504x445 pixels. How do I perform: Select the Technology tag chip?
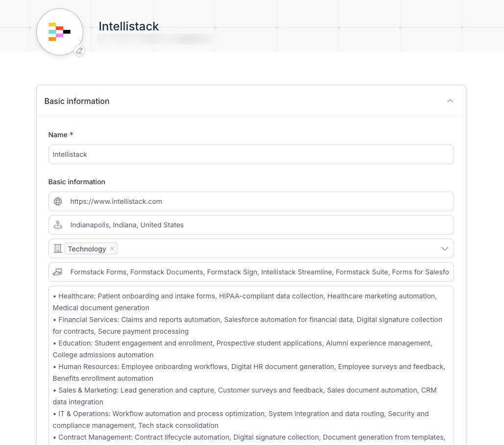click(x=87, y=249)
